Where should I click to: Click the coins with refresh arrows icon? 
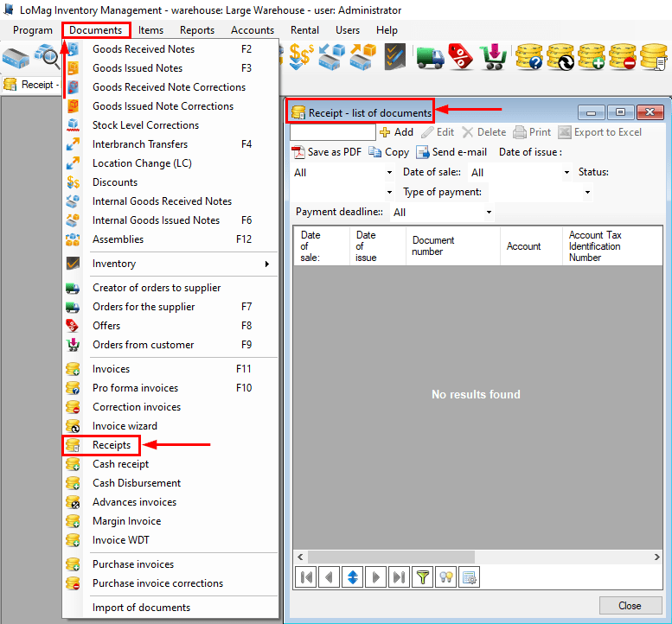560,56
